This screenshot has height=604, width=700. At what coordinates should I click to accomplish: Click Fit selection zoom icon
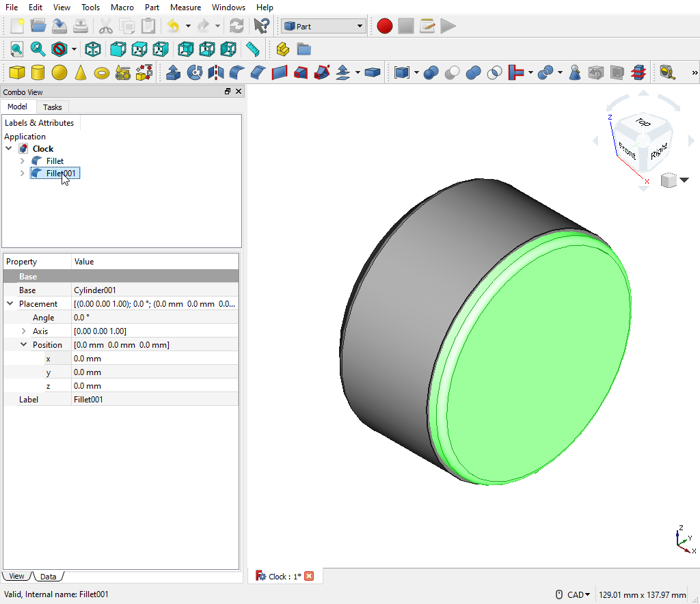[x=38, y=49]
